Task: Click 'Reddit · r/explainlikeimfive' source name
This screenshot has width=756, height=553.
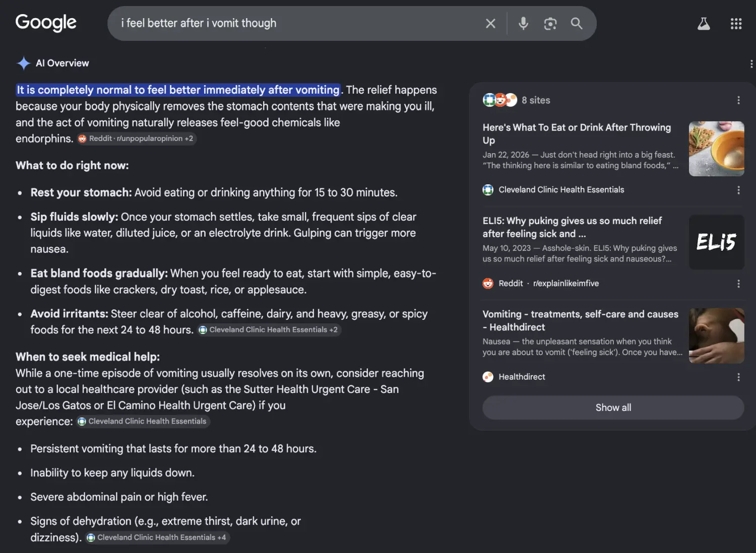Action: click(x=549, y=284)
